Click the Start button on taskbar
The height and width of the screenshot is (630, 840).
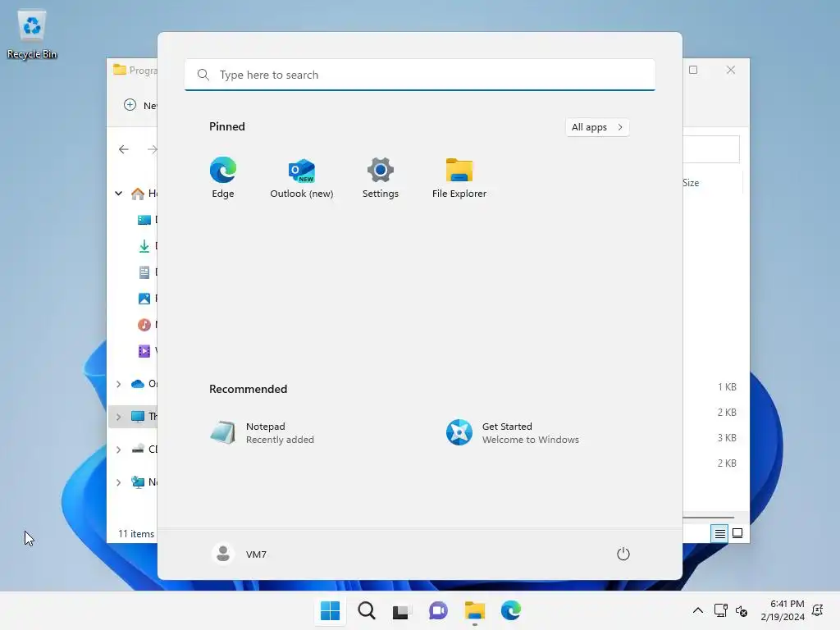pos(330,610)
